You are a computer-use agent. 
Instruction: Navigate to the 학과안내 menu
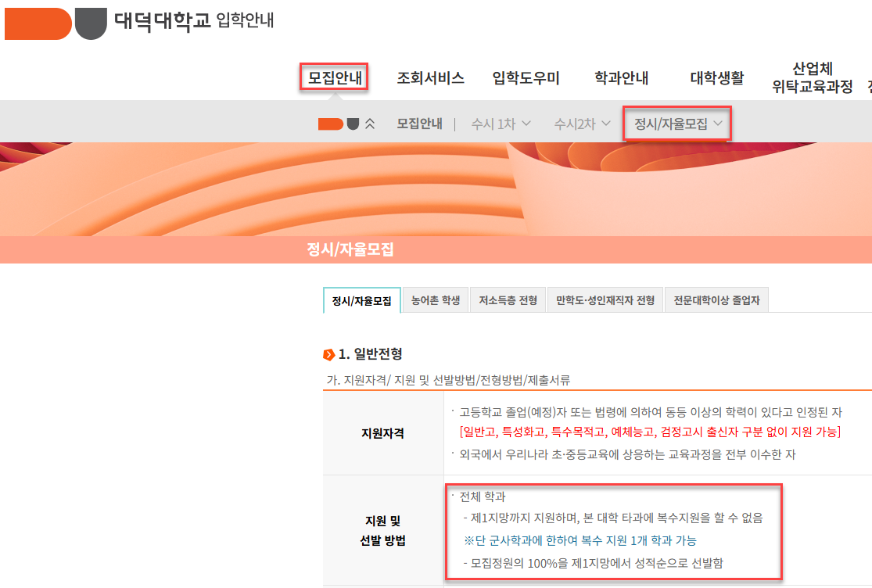pos(619,77)
